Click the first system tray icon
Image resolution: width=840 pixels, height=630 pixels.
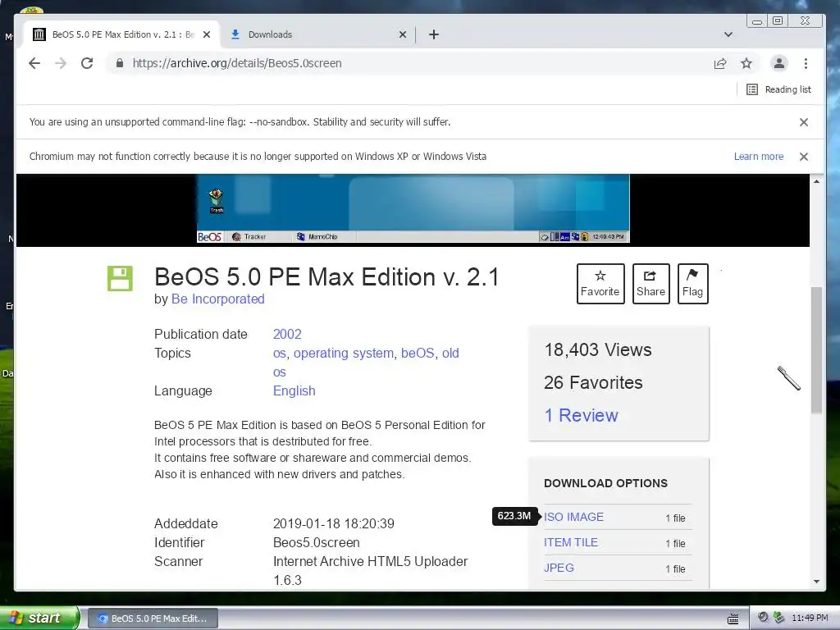[763, 618]
